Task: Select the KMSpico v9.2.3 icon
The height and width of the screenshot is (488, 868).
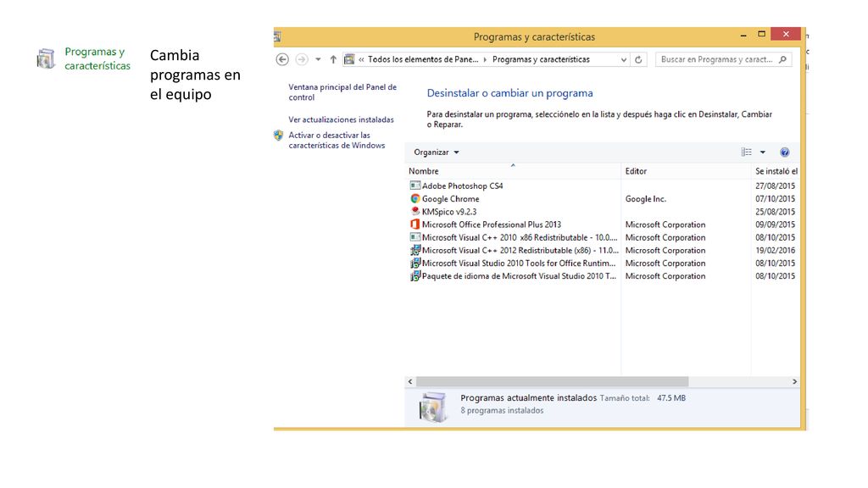Action: (415, 211)
